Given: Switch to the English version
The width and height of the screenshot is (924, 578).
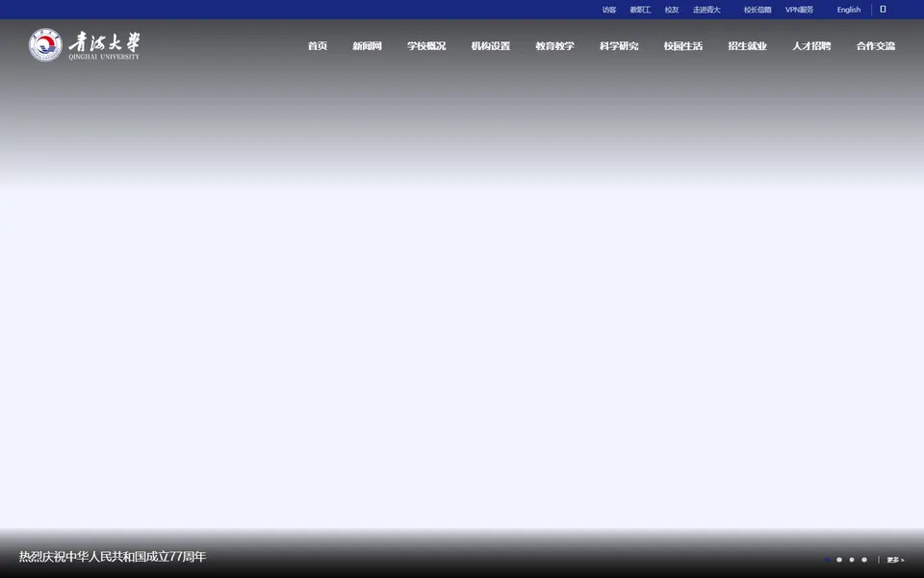Looking at the screenshot, I should [x=849, y=10].
